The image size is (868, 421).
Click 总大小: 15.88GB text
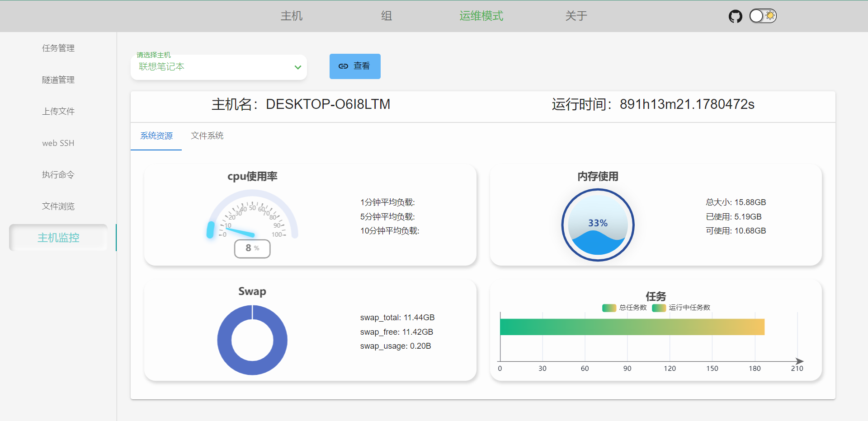pos(736,202)
